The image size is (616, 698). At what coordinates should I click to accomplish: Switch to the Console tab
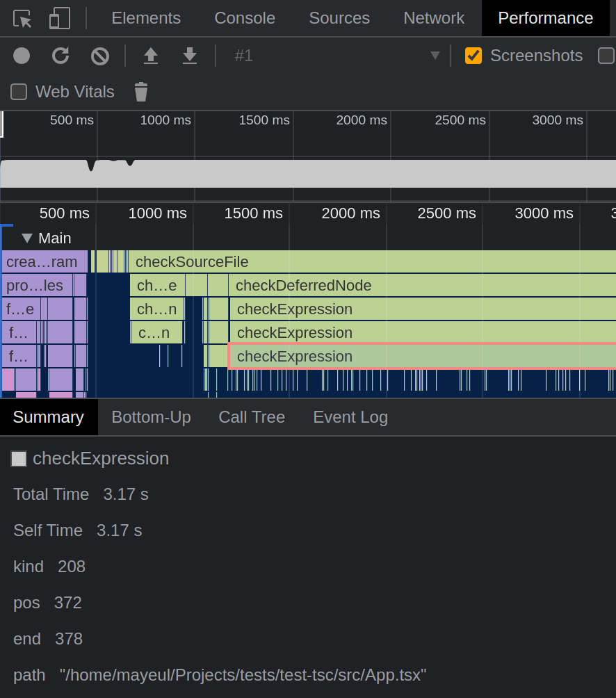coord(245,18)
